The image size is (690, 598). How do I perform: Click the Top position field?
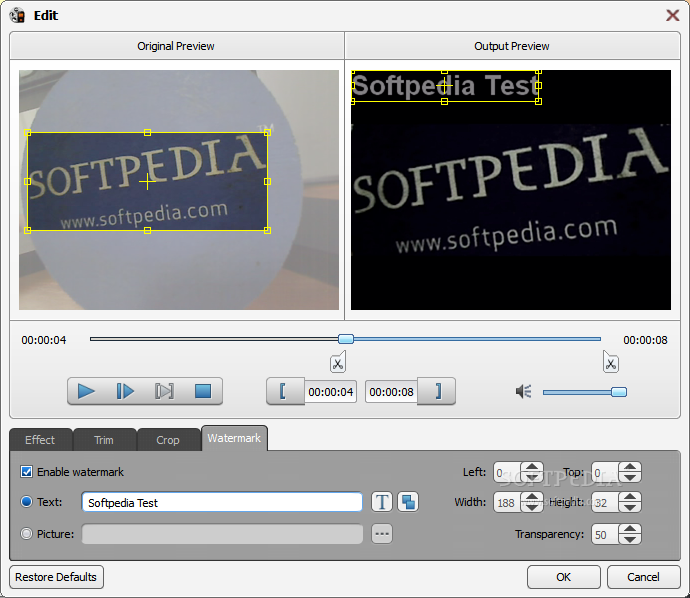pos(605,473)
